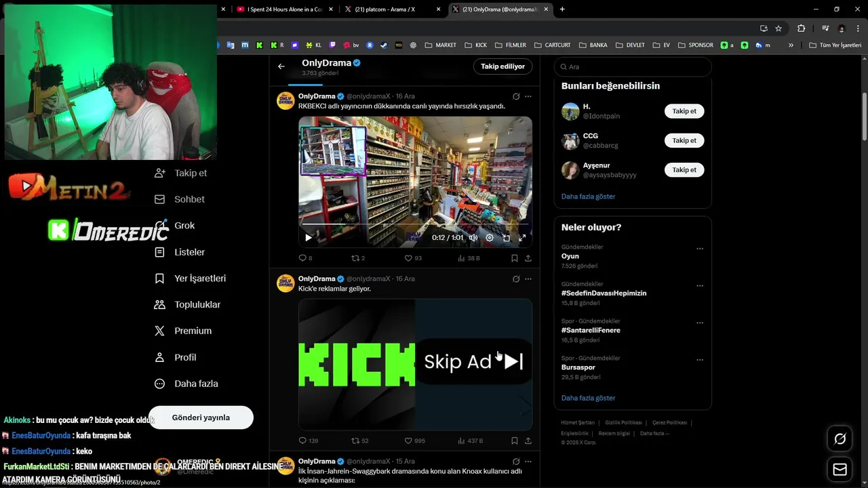Open Takip et in the sidebar

point(180,173)
